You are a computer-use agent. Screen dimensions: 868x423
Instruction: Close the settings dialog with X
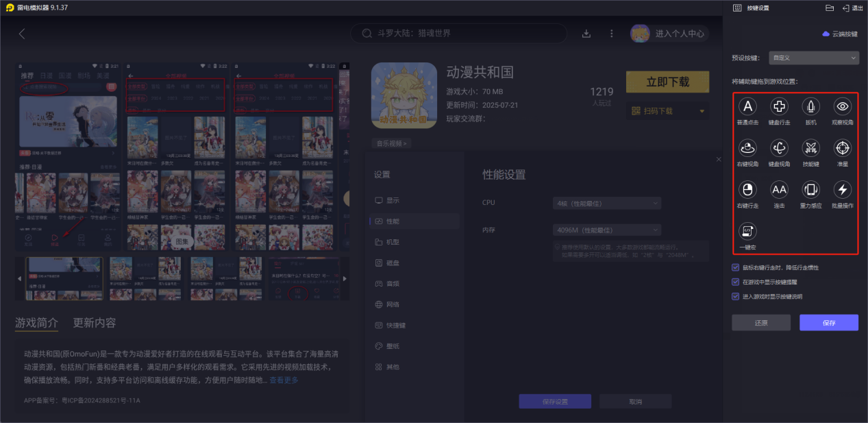[x=719, y=159]
